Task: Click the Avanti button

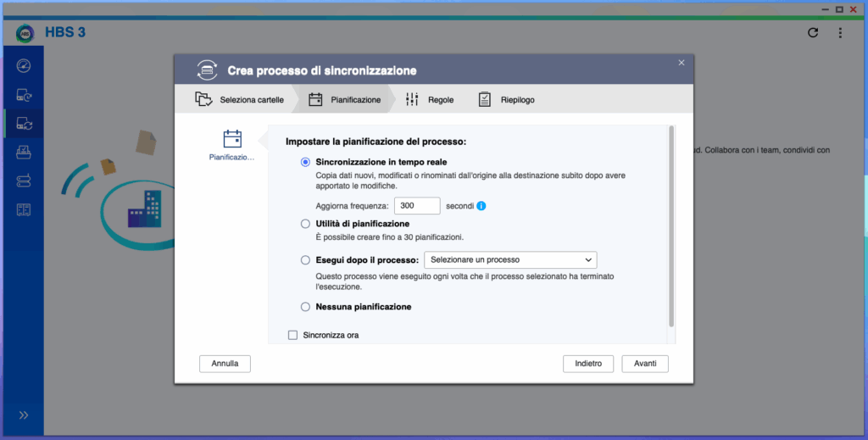Action: [645, 364]
